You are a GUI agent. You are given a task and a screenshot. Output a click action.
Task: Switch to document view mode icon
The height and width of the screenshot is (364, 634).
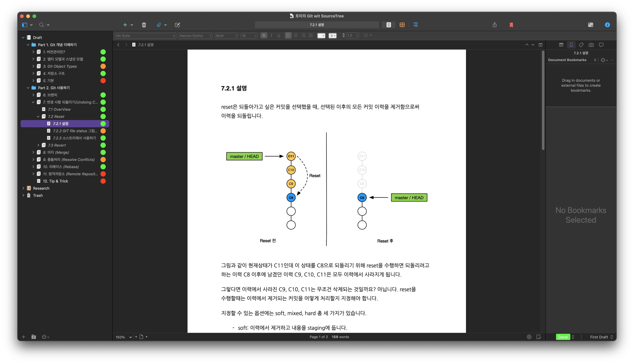[388, 25]
